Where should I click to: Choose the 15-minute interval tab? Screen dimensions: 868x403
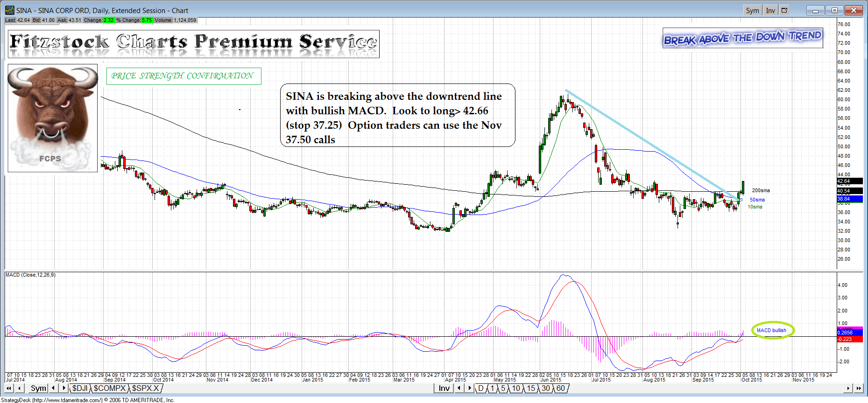[531, 388]
